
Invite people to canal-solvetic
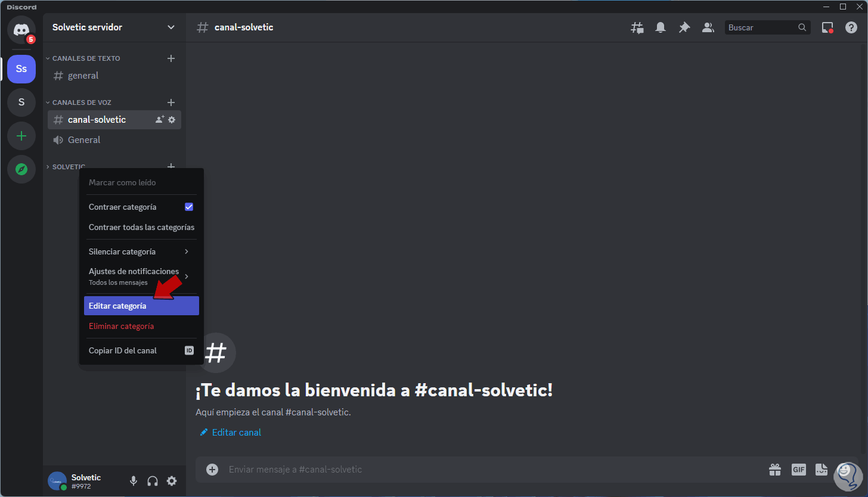click(159, 120)
